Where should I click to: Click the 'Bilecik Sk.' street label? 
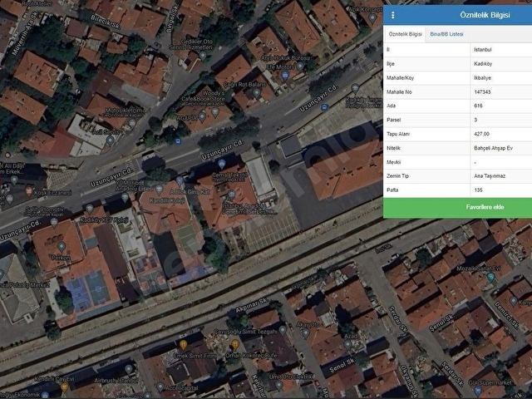tap(106, 22)
